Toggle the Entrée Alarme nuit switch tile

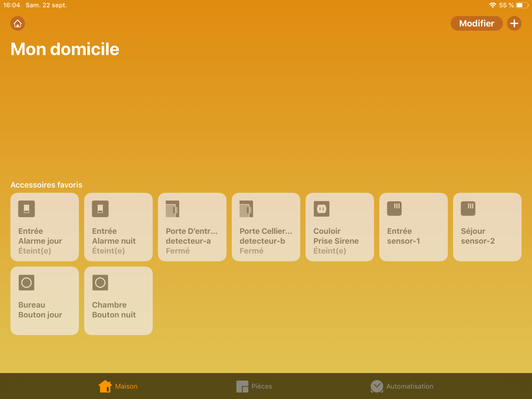pos(118,227)
